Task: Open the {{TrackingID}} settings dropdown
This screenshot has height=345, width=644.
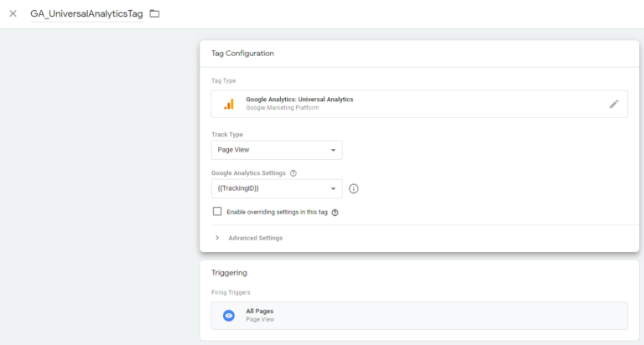Action: pos(277,188)
